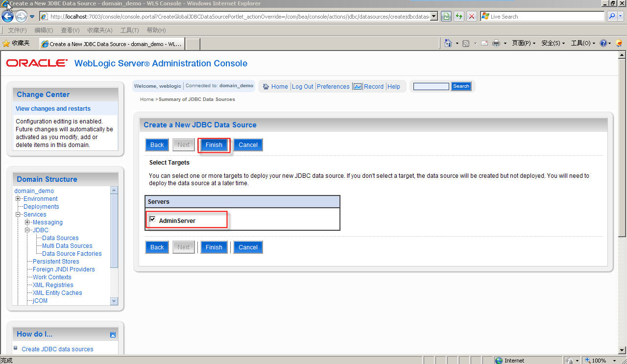Open Data Source Factories in the tree
This screenshot has width=627, height=364.
(72, 254)
